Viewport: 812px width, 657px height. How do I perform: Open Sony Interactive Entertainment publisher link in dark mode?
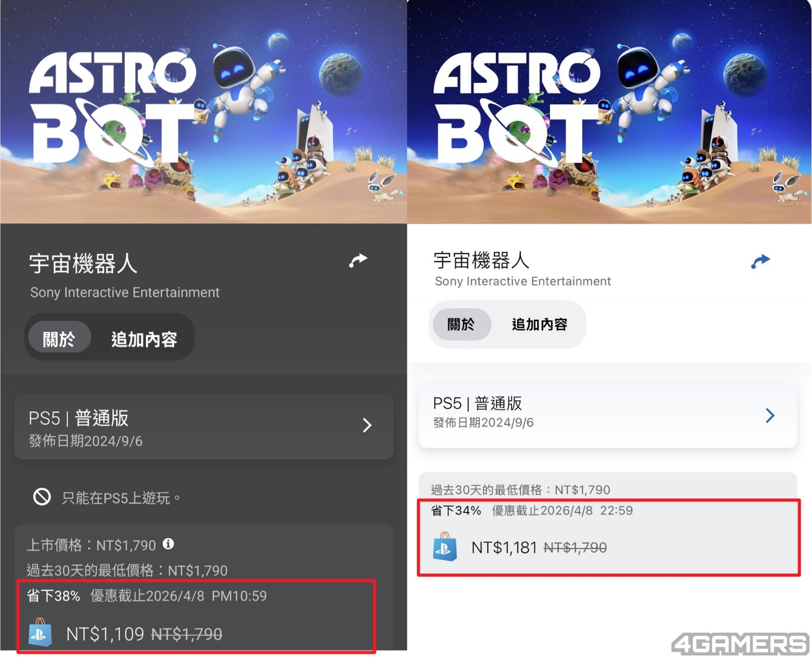(x=125, y=292)
